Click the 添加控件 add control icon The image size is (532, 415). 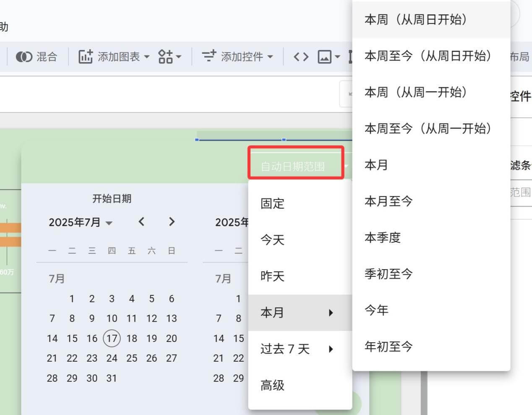[209, 57]
